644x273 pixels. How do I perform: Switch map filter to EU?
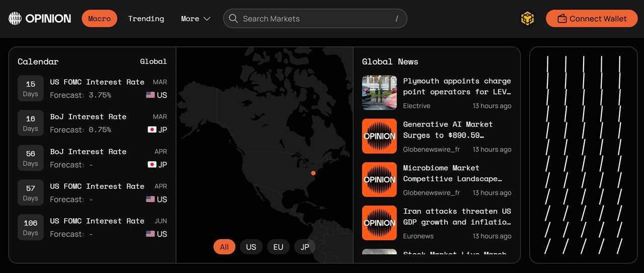[x=278, y=247]
